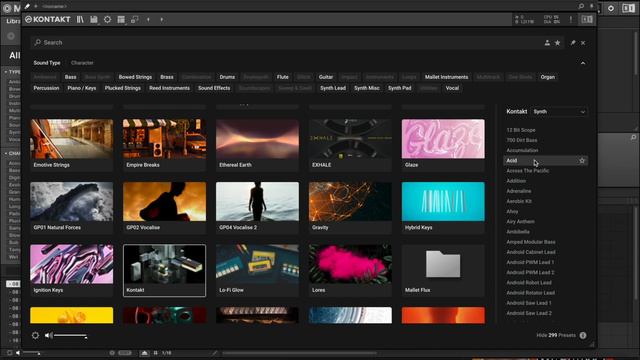The width and height of the screenshot is (640, 360).
Task: Toggle the side panel view icon in Kontakt
Action: [587, 19]
